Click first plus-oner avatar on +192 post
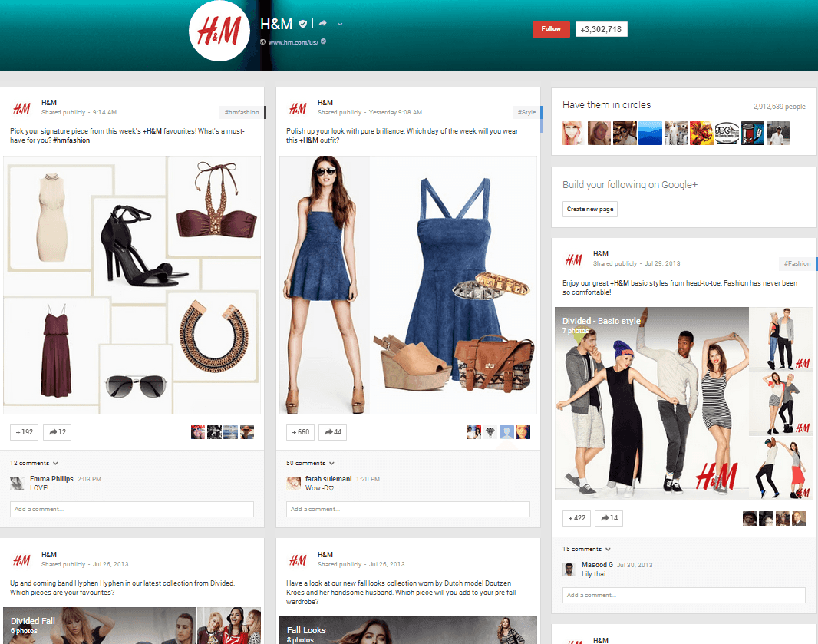Viewport: 818px width, 644px height. coord(198,432)
